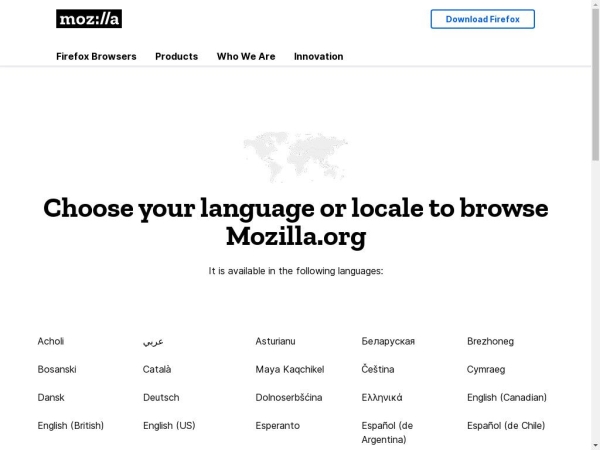The width and height of the screenshot is (600, 450).
Task: Pick Català from the language list
Action: (x=157, y=369)
